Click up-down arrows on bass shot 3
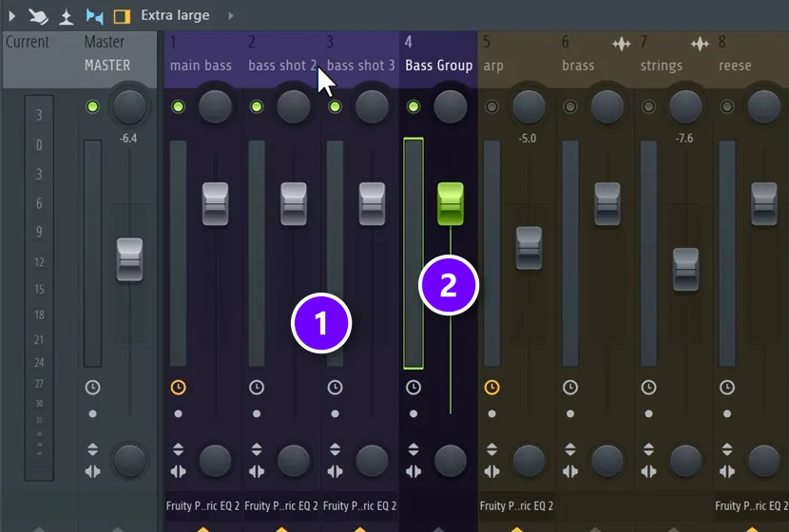This screenshot has height=532, width=789. pyautogui.click(x=336, y=449)
